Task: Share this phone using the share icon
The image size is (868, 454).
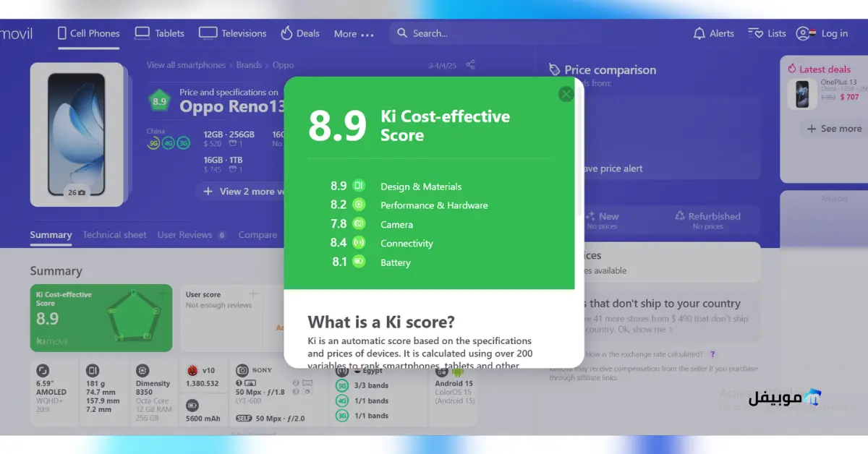Action: (x=470, y=64)
